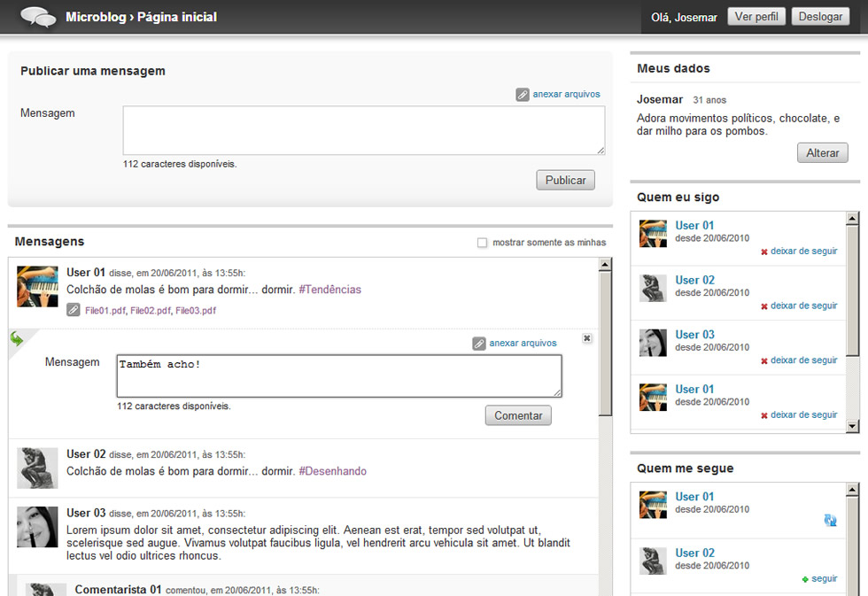Viewport: 868px width, 596px height.
Task: Click green plus icon to follow User 02
Action: (805, 579)
